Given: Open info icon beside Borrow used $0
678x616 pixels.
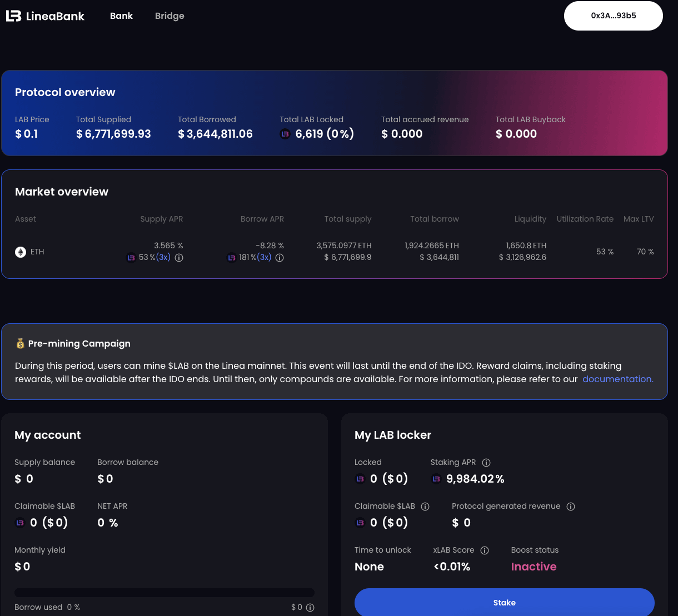Looking at the screenshot, I should (310, 608).
